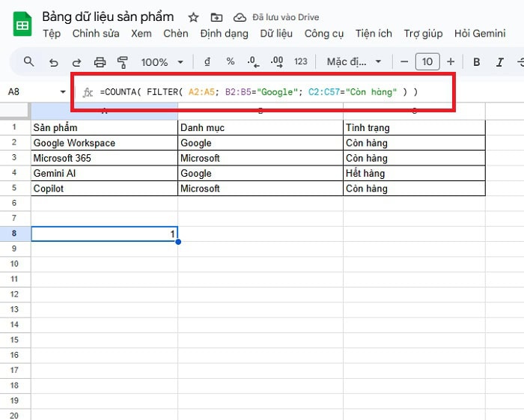This screenshot has height=420, width=524.
Task: Open the Chỉnh sửa menu
Action: click(x=96, y=34)
